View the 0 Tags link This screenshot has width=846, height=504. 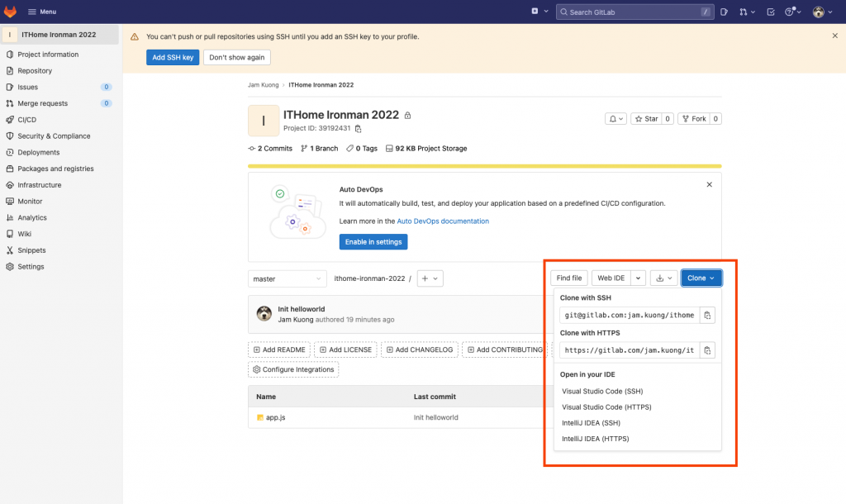(362, 149)
